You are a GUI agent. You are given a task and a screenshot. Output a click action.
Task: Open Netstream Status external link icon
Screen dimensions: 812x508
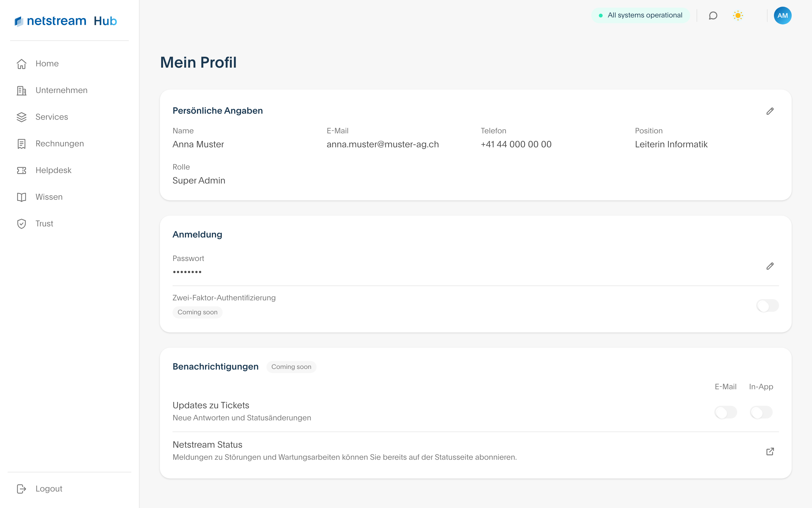(x=770, y=451)
